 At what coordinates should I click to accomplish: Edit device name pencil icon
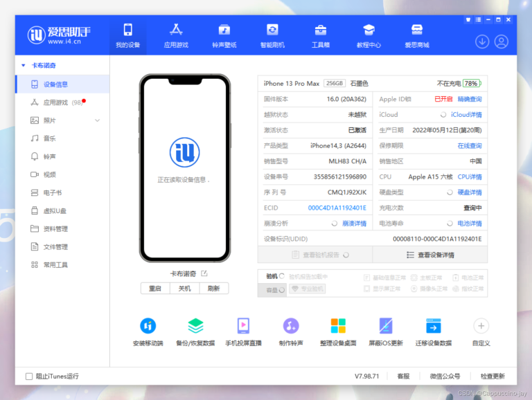[x=204, y=273]
